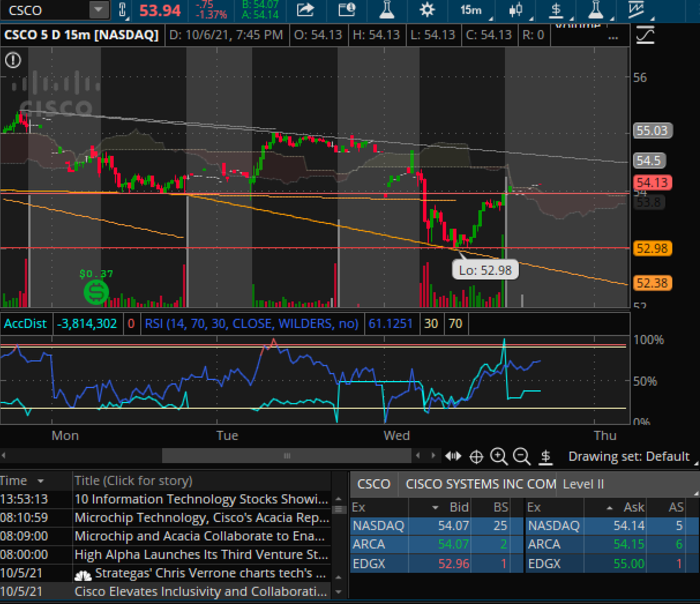Click the RSI (14, 70, 30, CLOSE, WILDERS) label
This screenshot has height=604, width=700.
[x=251, y=323]
